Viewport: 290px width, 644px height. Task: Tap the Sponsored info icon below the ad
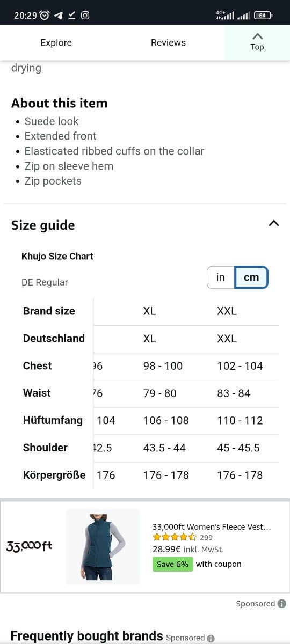click(281, 604)
